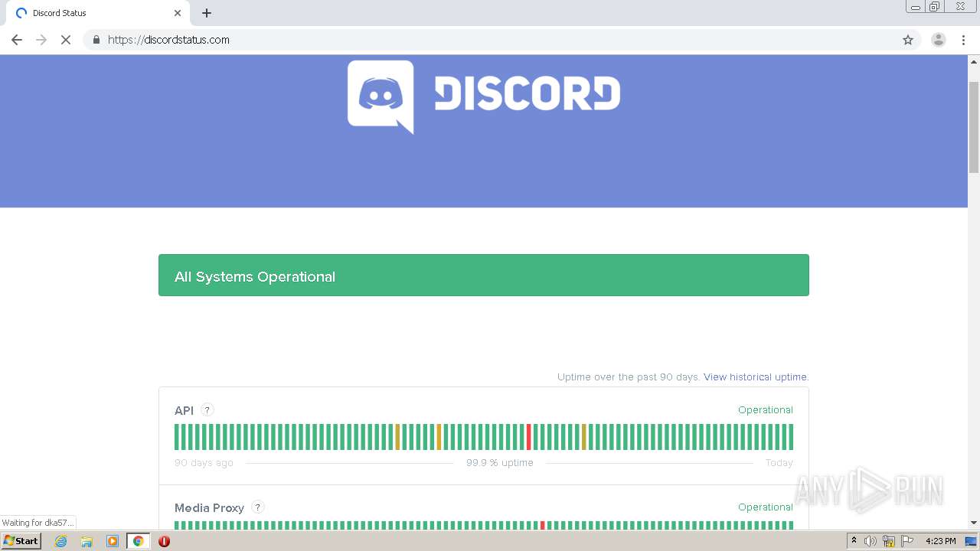The height and width of the screenshot is (551, 980).
Task: Click the Today label under API bars
Action: [x=779, y=463]
